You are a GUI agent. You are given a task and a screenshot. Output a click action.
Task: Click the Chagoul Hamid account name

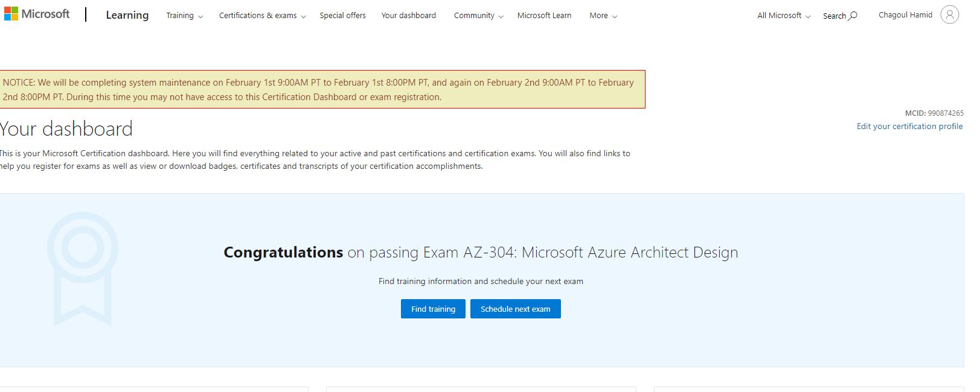click(x=905, y=15)
